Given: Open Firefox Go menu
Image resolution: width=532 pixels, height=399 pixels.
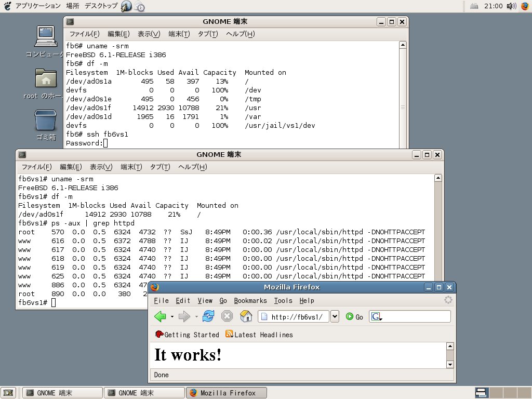Looking at the screenshot, I should [223, 301].
